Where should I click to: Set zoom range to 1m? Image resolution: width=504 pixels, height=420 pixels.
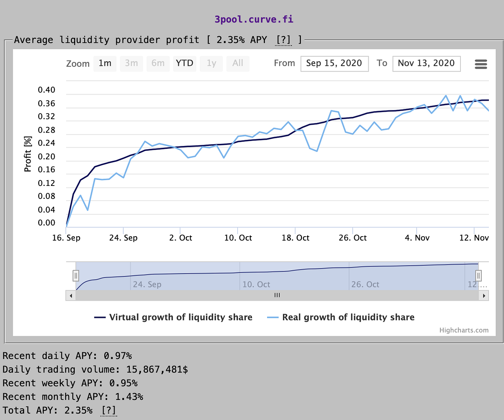pos(105,64)
